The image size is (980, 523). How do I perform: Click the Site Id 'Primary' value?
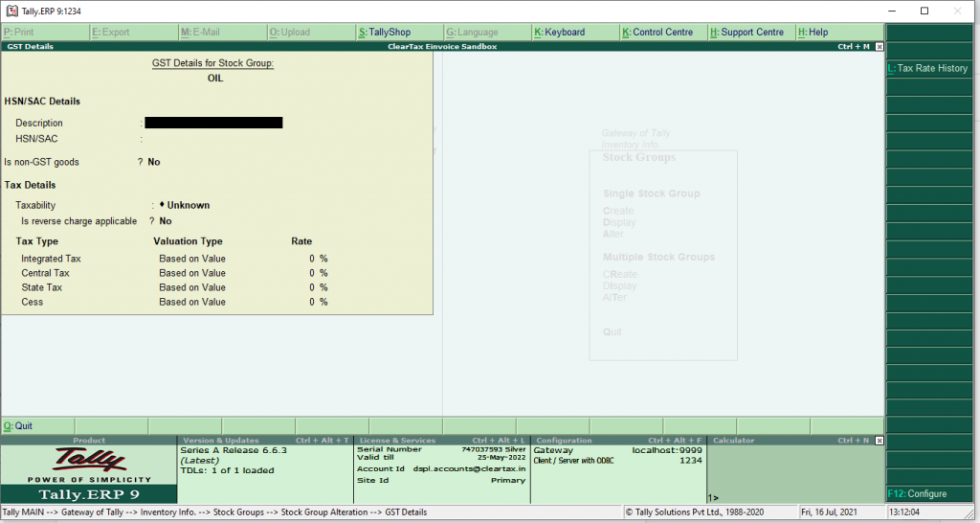click(508, 481)
